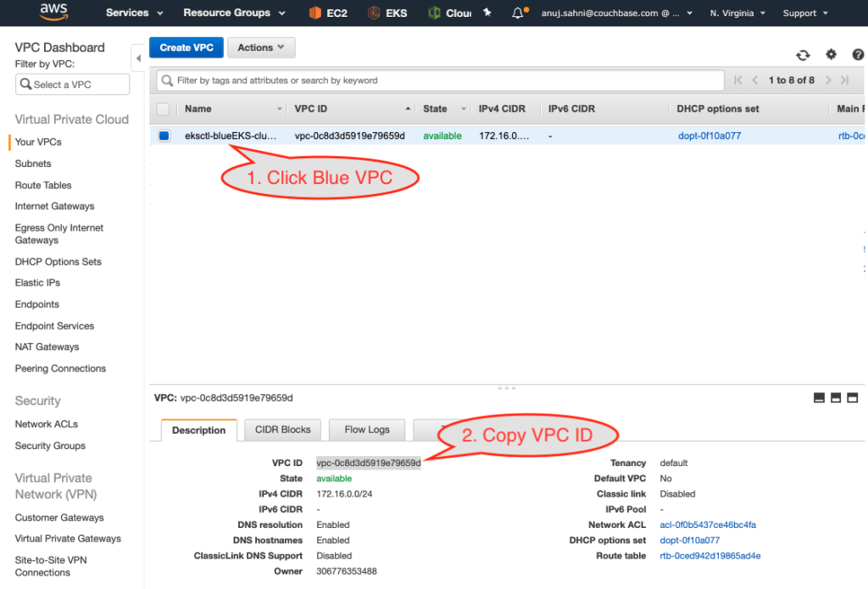
Task: Open the help icon
Action: [x=858, y=53]
